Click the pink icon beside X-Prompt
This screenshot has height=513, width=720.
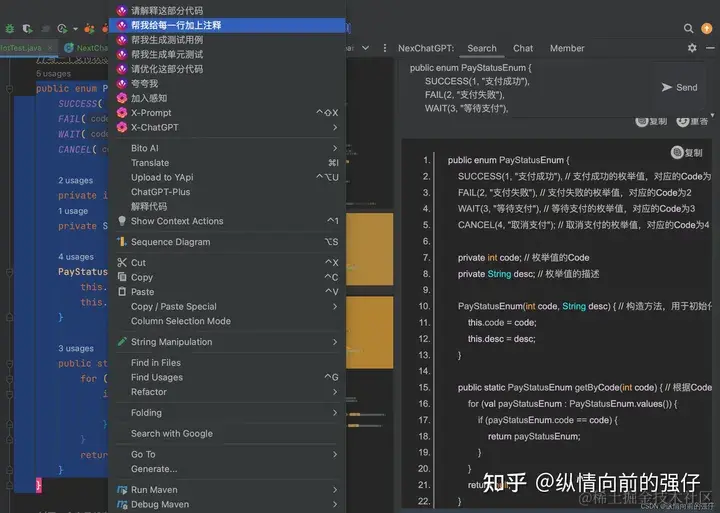122,113
